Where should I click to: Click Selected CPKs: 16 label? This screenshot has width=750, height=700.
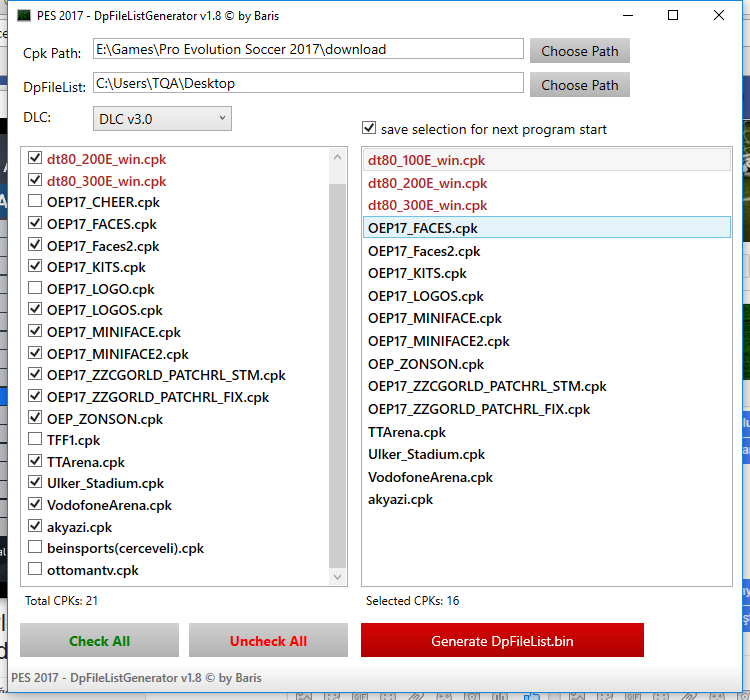pyautogui.click(x=412, y=600)
